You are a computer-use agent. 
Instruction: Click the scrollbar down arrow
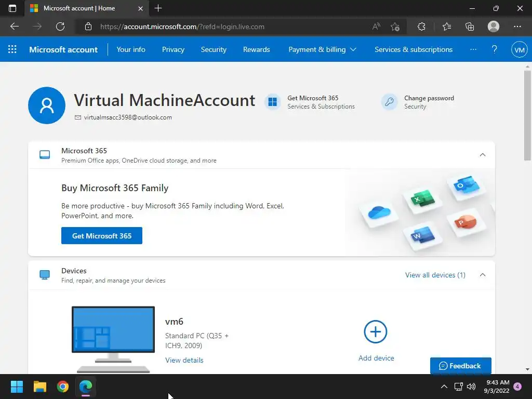pos(527,369)
